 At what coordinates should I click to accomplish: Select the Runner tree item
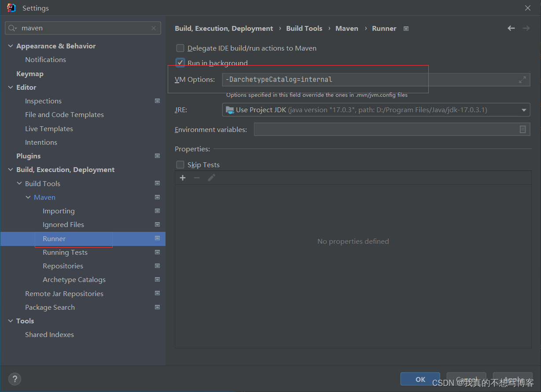click(83, 238)
